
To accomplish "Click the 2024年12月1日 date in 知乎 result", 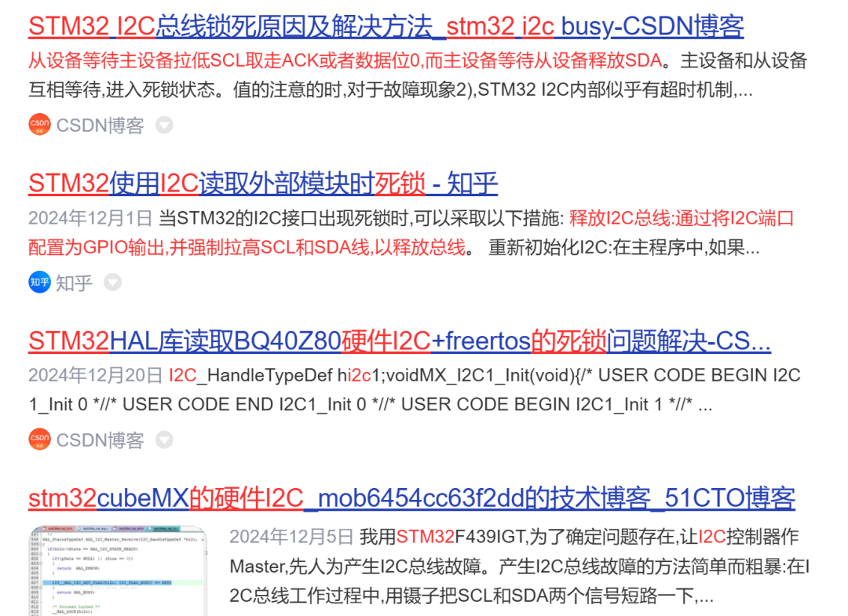I will (90, 218).
